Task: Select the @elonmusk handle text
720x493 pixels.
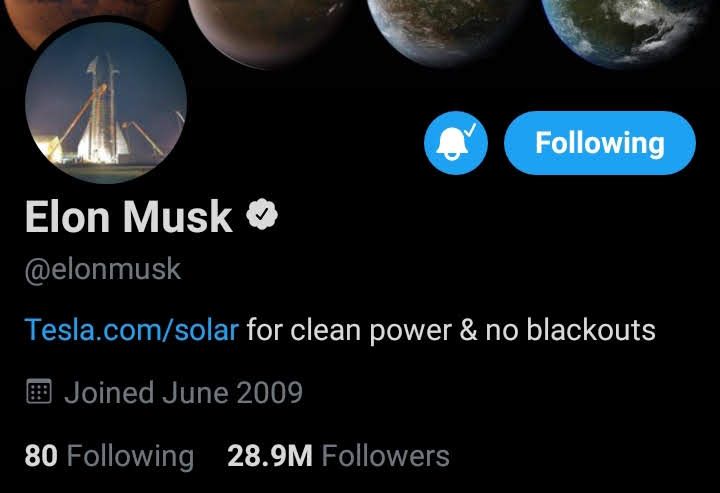Action: pyautogui.click(x=102, y=270)
